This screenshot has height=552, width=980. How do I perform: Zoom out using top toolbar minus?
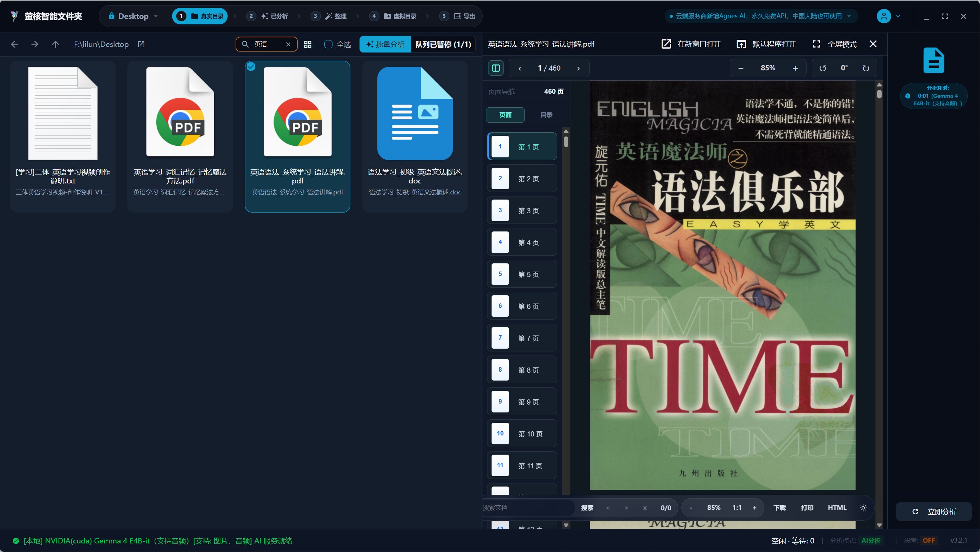(x=740, y=68)
